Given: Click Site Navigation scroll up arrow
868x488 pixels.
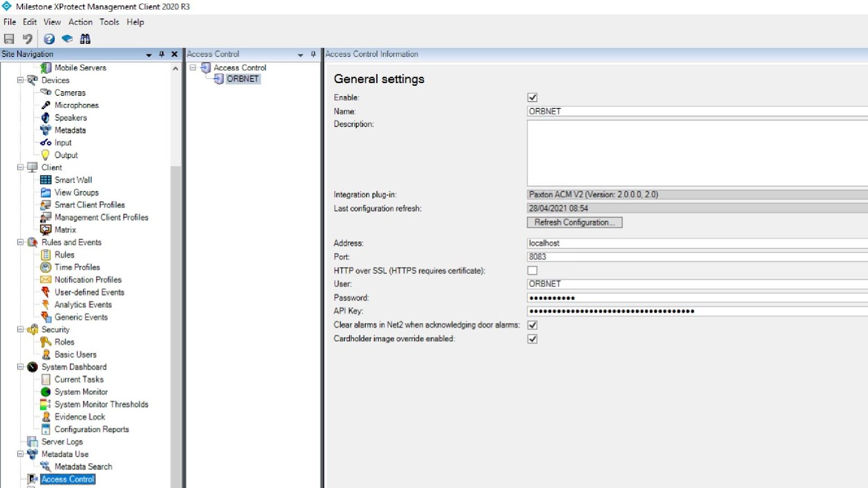Looking at the screenshot, I should pos(175,69).
